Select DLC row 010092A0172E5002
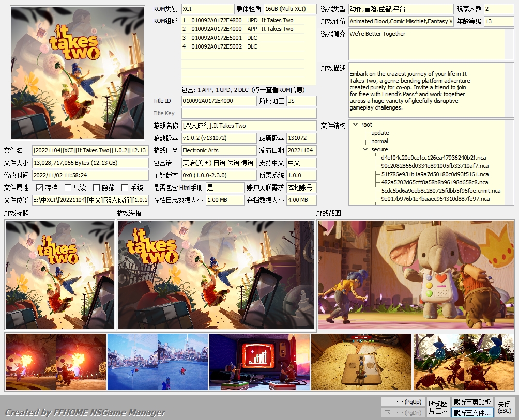 click(243, 46)
